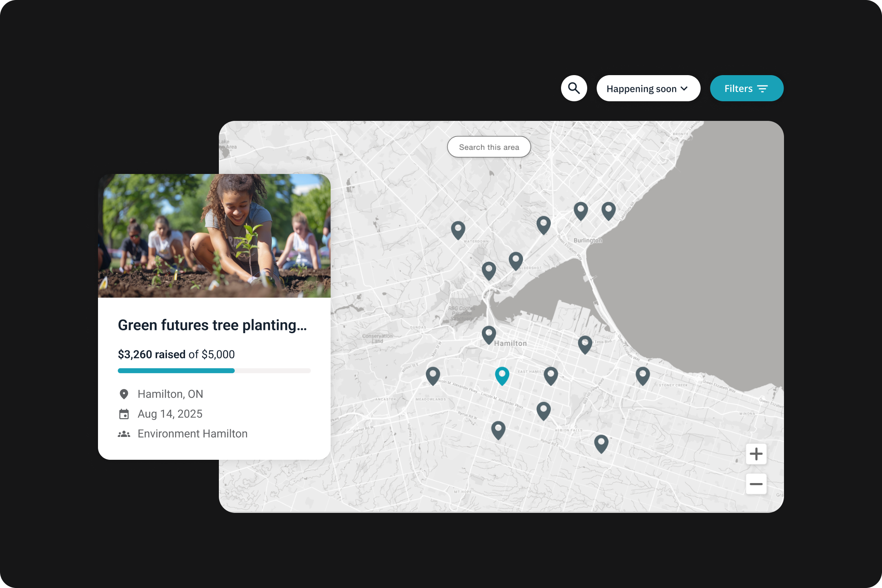Click the map pin near Burlington
This screenshot has height=588, width=882.
581,210
